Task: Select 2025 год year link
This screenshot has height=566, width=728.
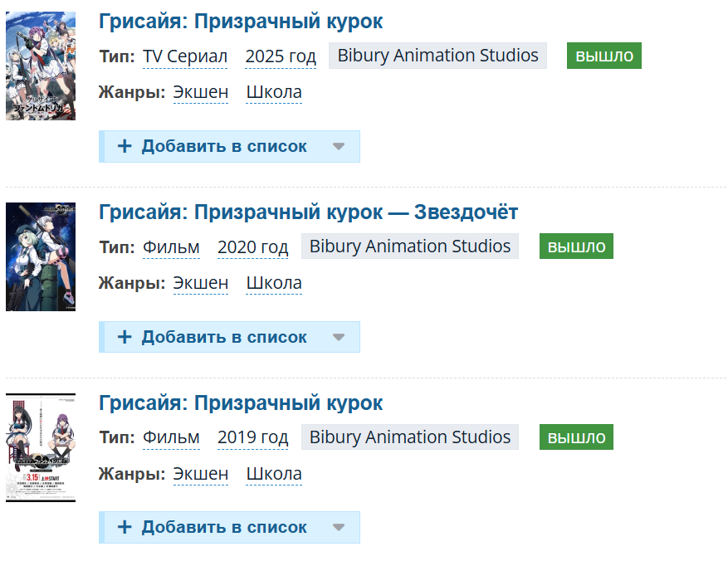Action: 281,56
